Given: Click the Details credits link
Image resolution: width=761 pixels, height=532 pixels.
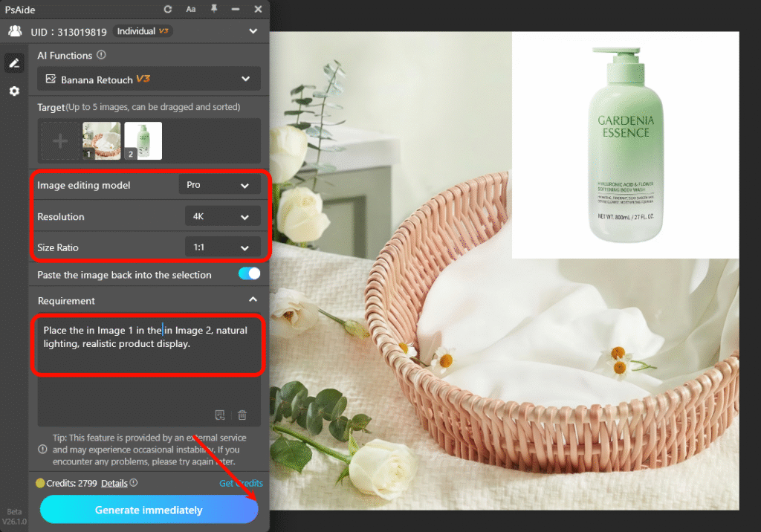Looking at the screenshot, I should [114, 483].
